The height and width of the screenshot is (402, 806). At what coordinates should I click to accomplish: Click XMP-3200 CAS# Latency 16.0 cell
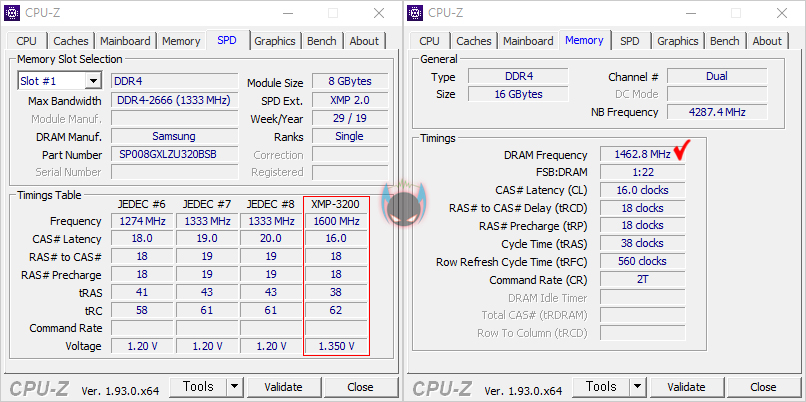(x=337, y=239)
